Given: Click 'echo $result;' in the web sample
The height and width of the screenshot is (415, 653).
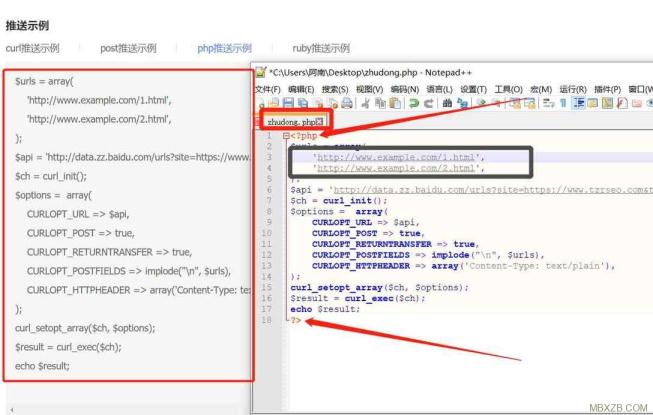Looking at the screenshot, I should tap(42, 366).
